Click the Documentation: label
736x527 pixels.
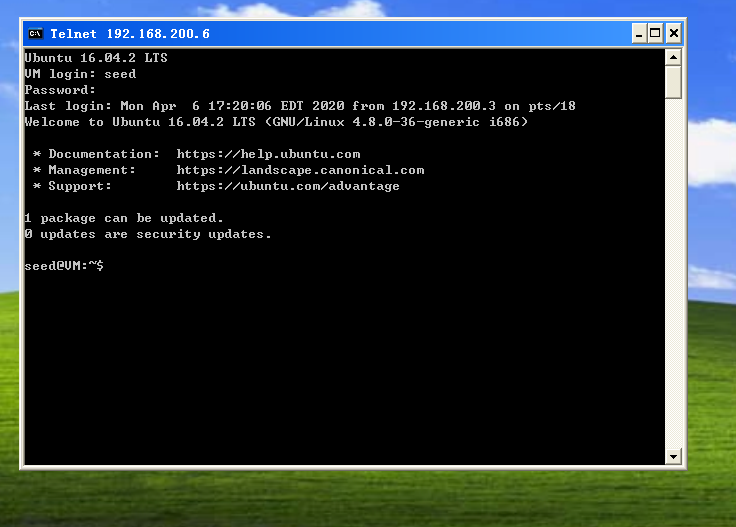(104, 154)
